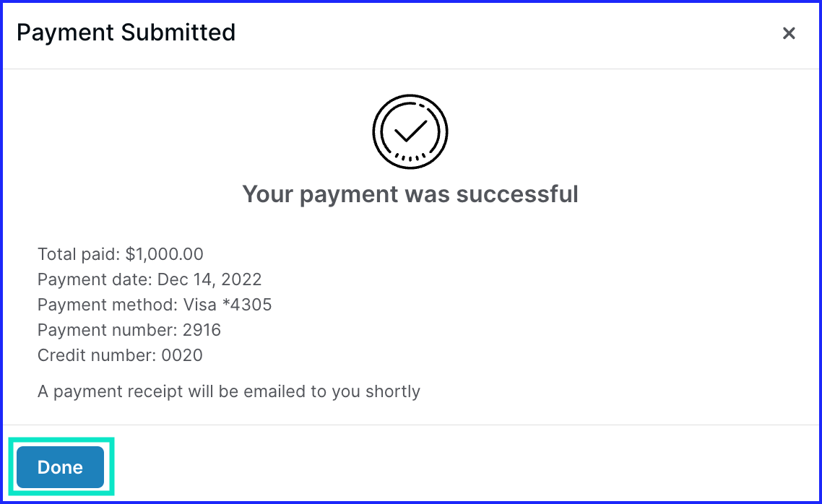Click the tick mark inside the circle
822x504 pixels.
coord(410,131)
